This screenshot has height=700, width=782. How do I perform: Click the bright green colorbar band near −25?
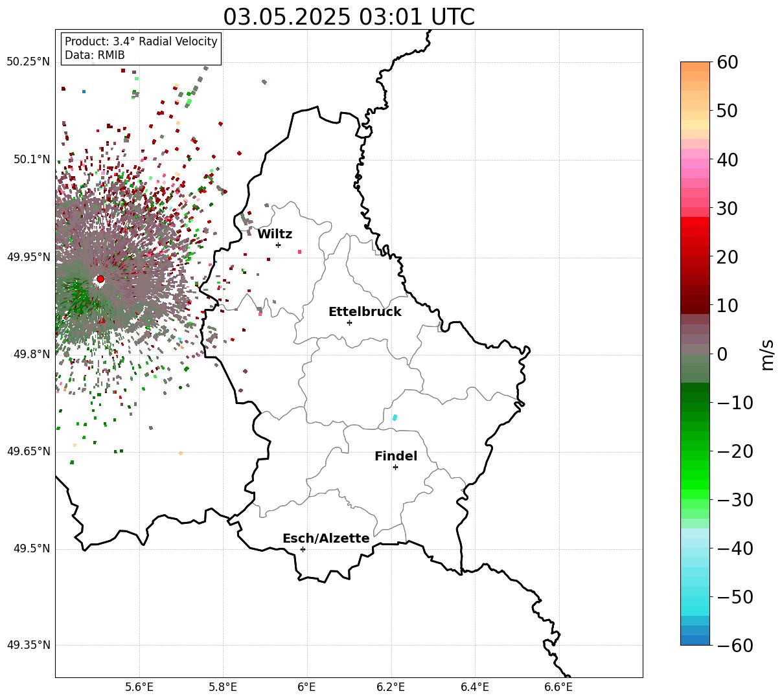click(695, 476)
